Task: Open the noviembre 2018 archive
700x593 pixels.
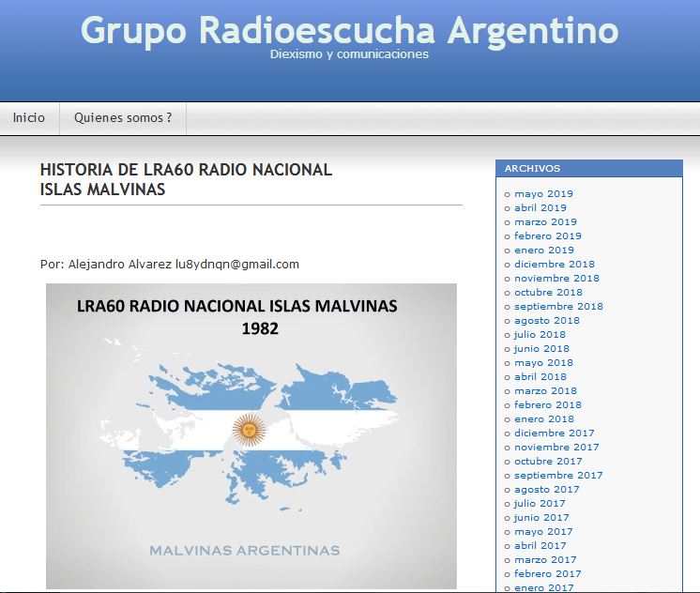Action: pyautogui.click(x=556, y=278)
